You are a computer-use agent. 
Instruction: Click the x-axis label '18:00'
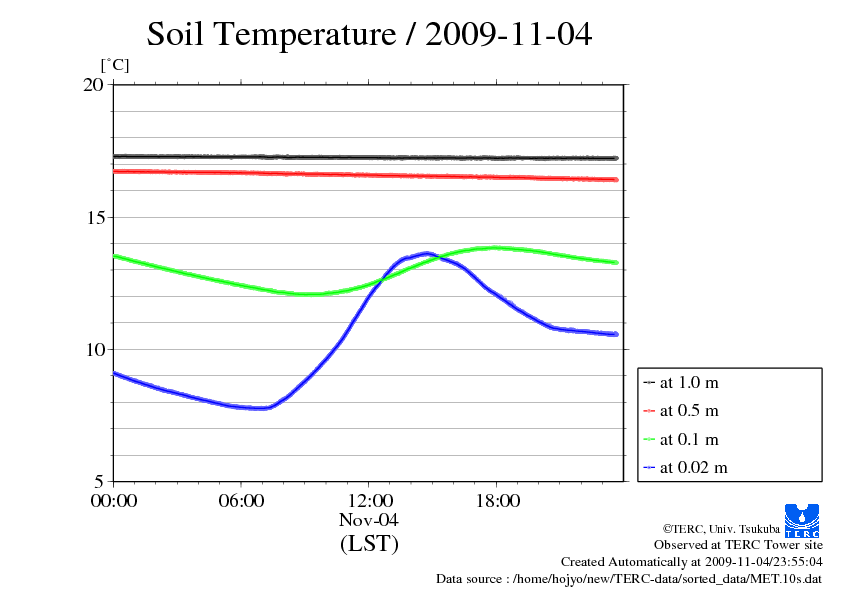click(x=497, y=501)
